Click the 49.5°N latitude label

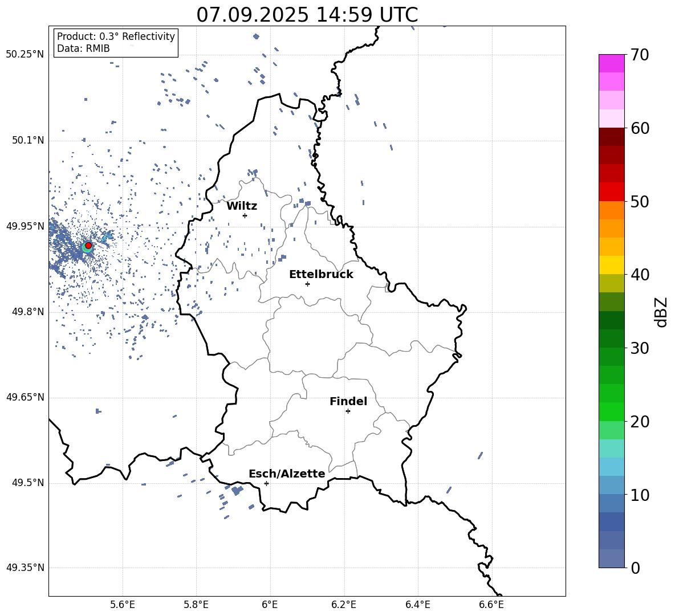pos(28,483)
